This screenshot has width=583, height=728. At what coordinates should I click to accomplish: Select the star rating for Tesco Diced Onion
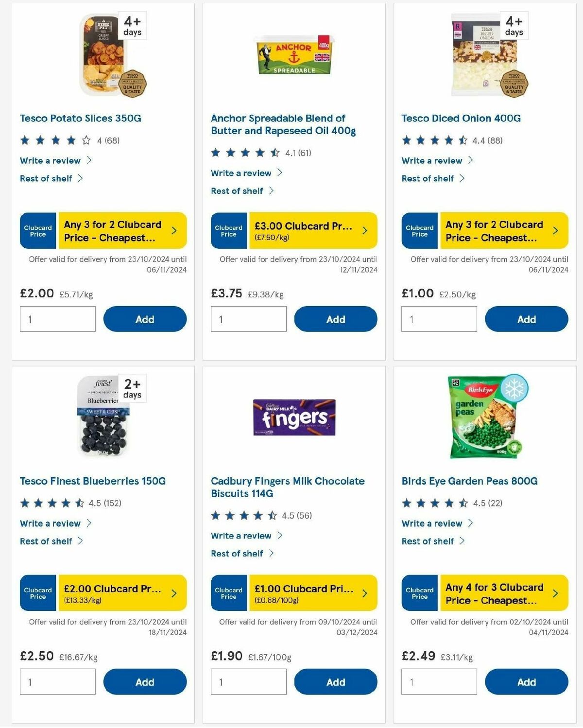pyautogui.click(x=432, y=140)
